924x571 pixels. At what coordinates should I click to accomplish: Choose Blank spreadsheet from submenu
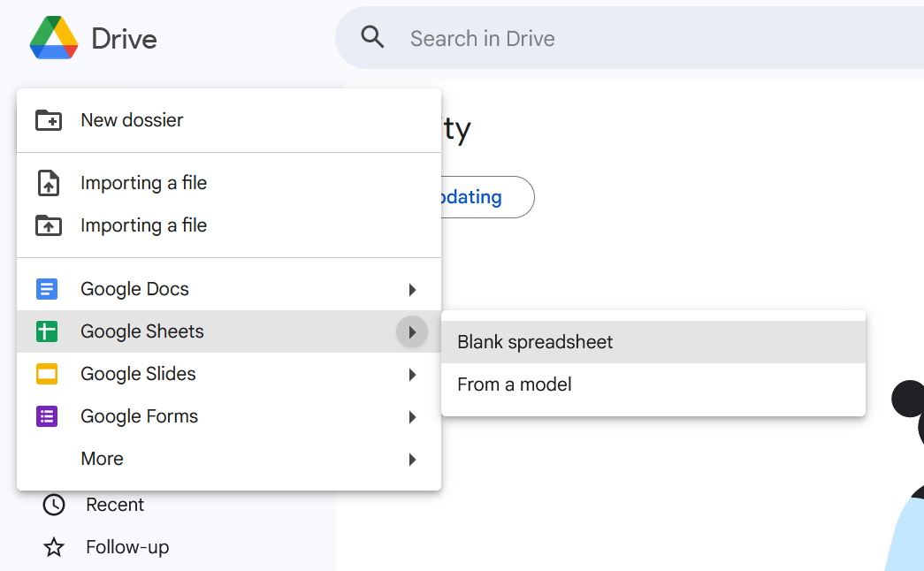653,342
